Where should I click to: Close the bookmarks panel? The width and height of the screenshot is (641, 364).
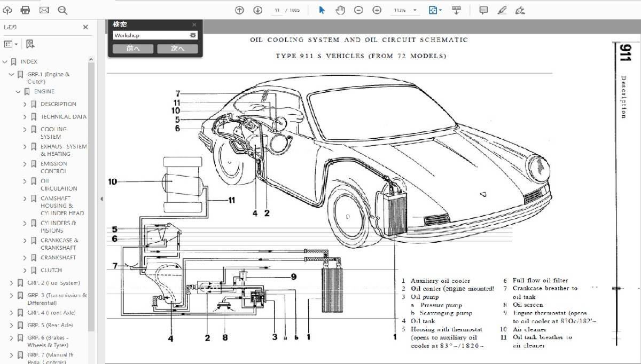click(x=85, y=27)
